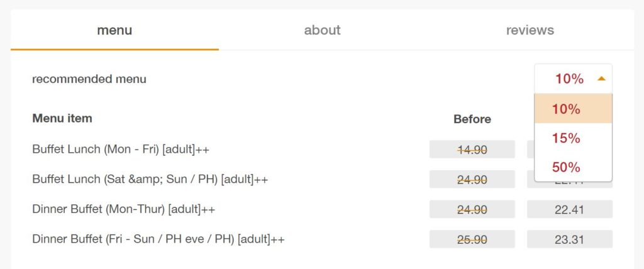Click the 24.90 before price for the Mon-Thur dinner
644x269 pixels.
(472, 209)
